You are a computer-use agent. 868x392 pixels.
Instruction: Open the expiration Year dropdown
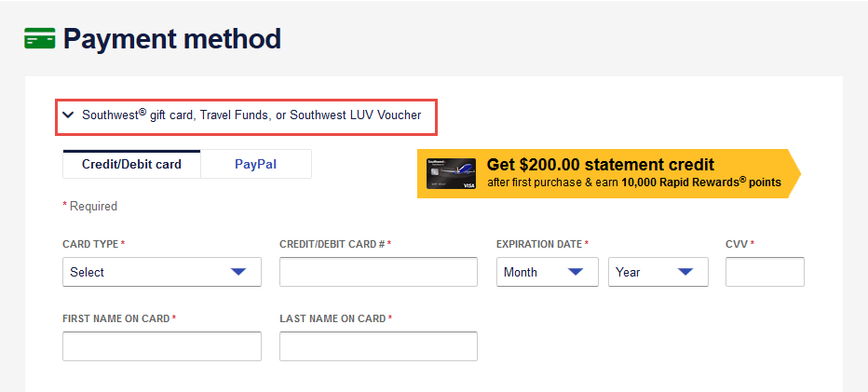click(658, 272)
